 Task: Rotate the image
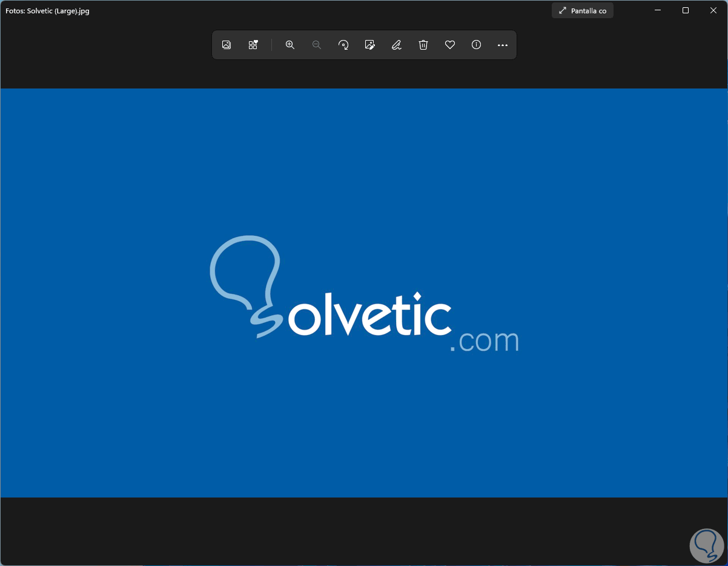pos(343,45)
